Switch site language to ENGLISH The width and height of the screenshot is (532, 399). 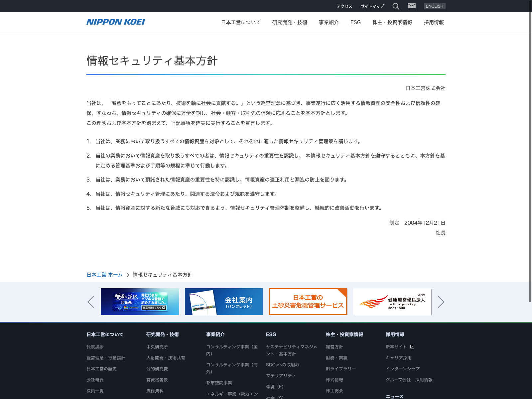434,6
